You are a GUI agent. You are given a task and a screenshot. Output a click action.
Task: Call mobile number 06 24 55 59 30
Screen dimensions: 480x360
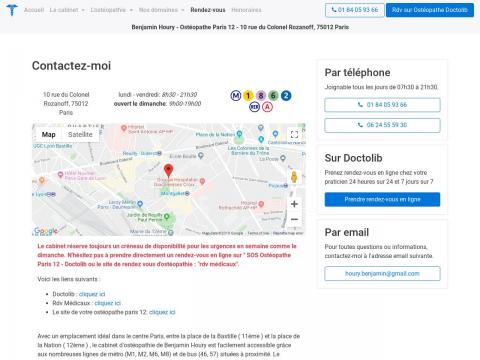coord(382,125)
